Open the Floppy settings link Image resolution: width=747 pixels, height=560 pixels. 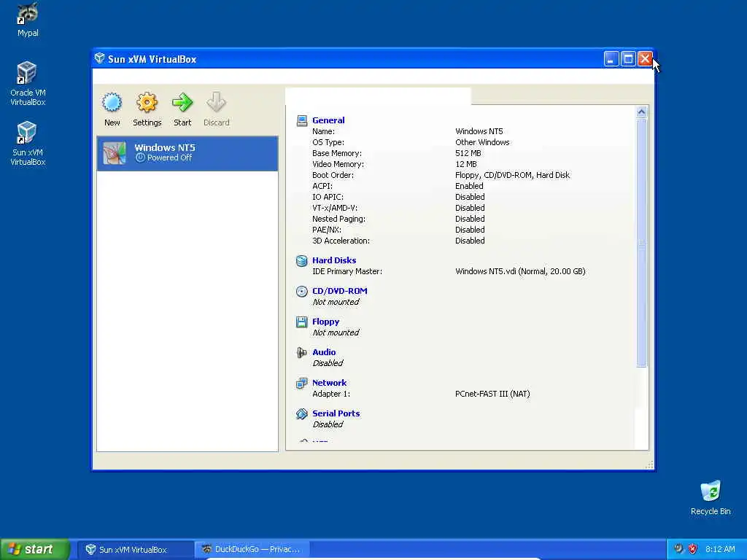point(326,322)
